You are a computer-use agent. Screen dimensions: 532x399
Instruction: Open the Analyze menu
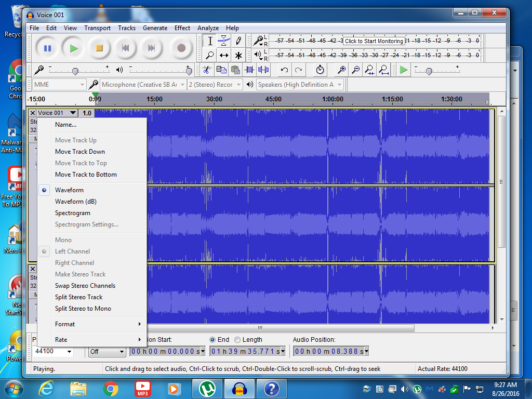coord(208,28)
